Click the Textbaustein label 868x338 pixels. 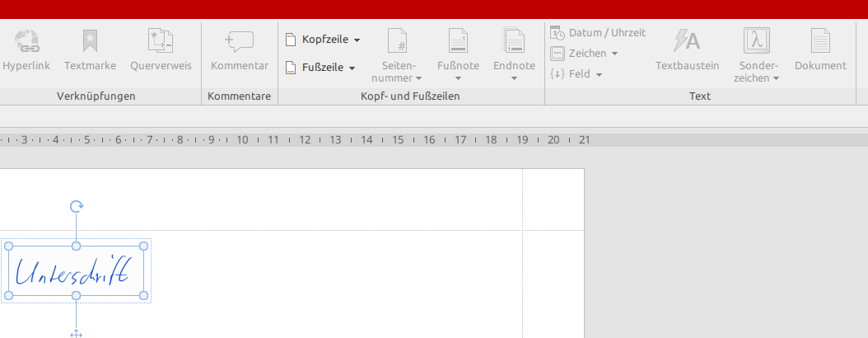[688, 65]
